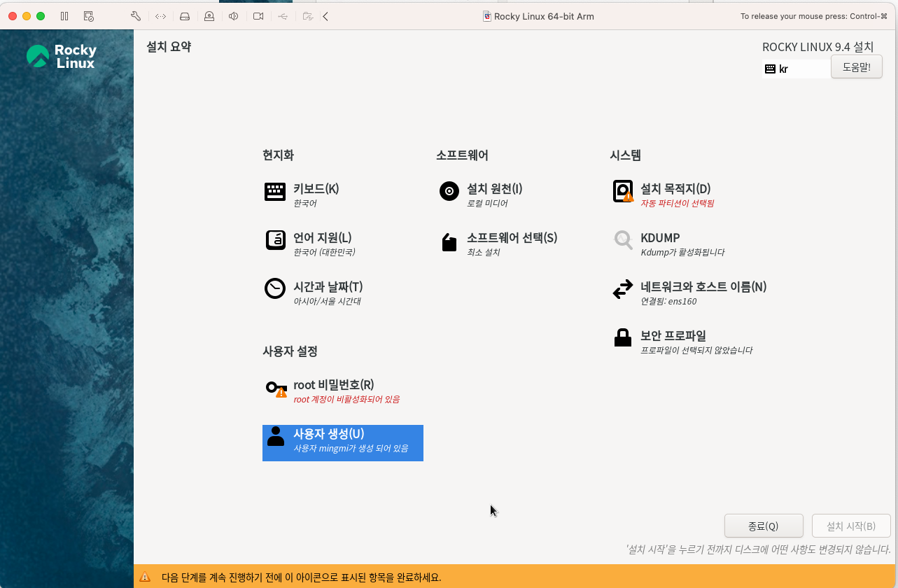Click the Rocky Linux logo in the sidebar
This screenshot has width=898, height=588.
click(x=62, y=57)
